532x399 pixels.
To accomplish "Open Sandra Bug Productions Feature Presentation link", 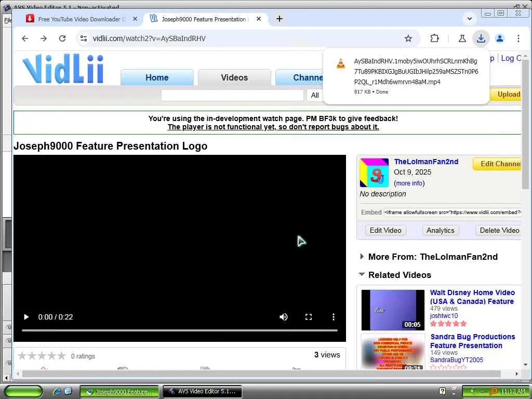I will 473,341.
